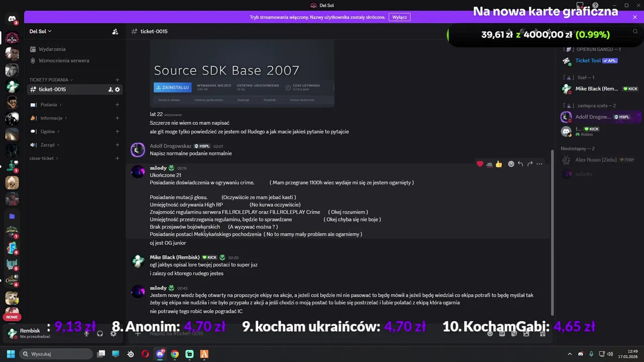Open the search field in header

point(599,31)
